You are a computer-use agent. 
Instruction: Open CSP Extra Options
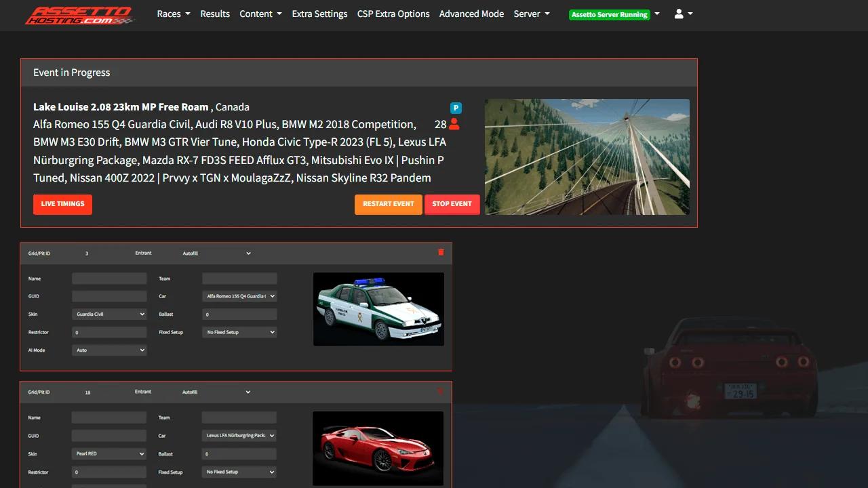tap(393, 14)
